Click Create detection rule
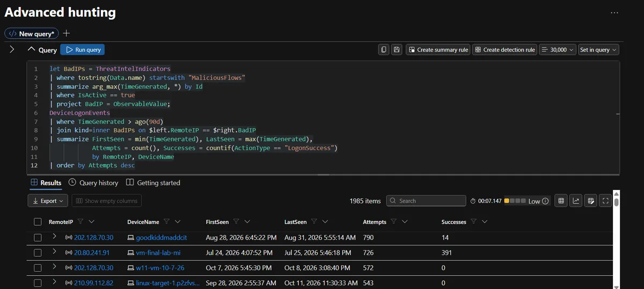 click(x=504, y=49)
